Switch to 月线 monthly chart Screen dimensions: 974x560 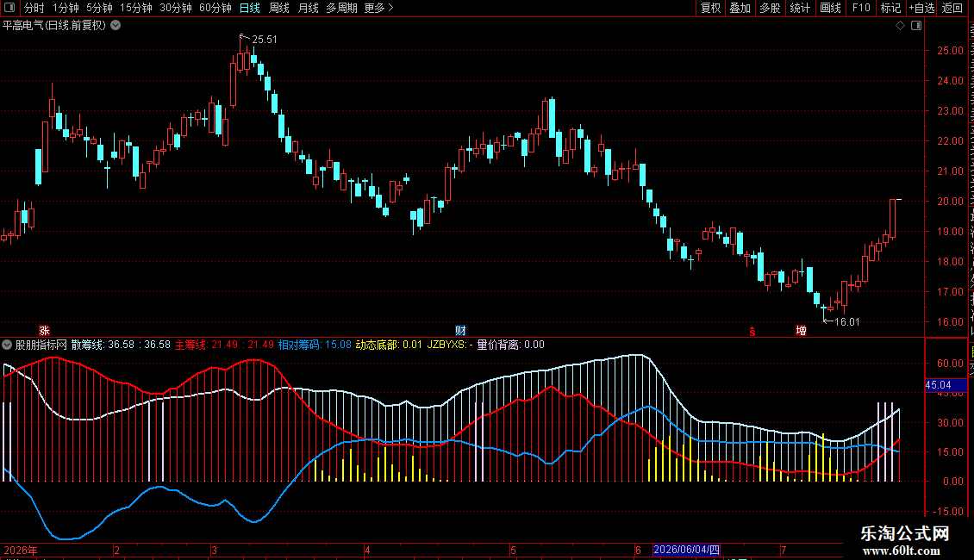pyautogui.click(x=308, y=8)
